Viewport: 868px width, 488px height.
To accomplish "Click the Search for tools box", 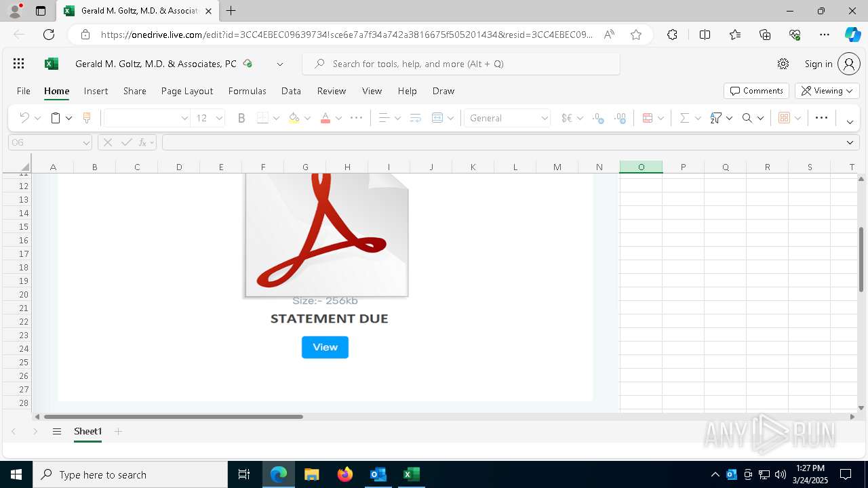I will pos(461,64).
